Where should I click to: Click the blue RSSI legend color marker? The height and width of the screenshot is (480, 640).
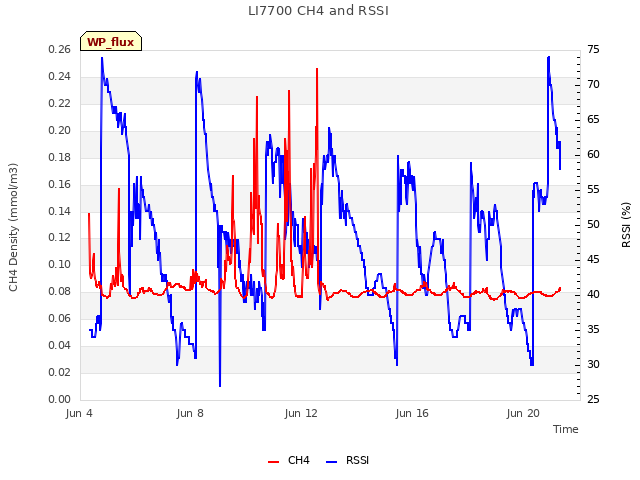tap(331, 462)
